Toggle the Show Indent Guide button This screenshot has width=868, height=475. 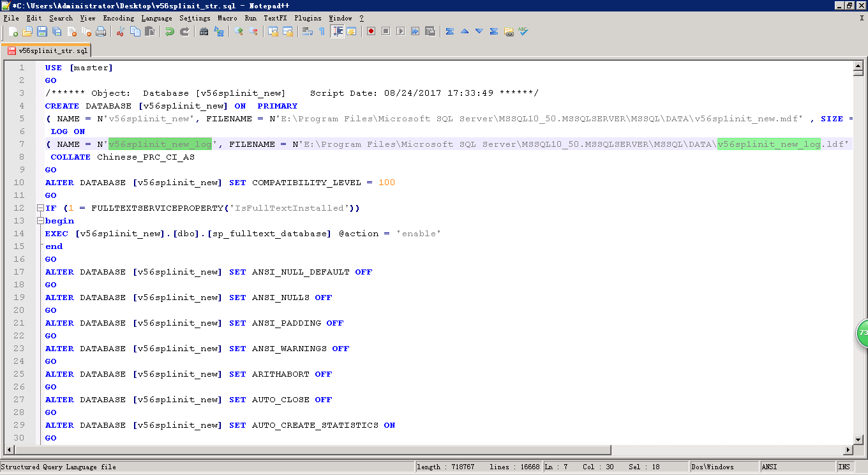(338, 31)
